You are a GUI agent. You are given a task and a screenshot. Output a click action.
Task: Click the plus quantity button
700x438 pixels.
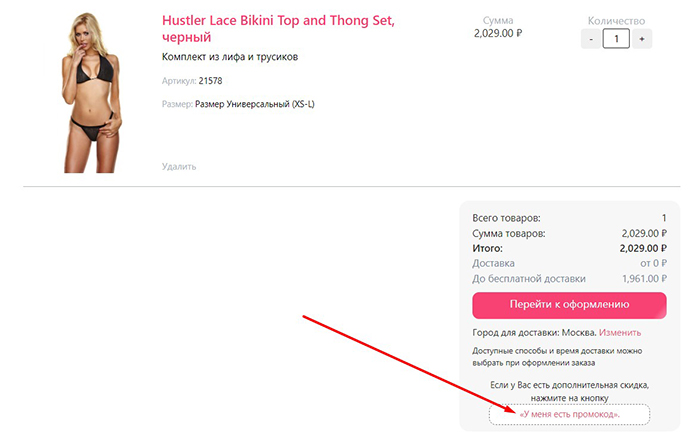click(642, 39)
